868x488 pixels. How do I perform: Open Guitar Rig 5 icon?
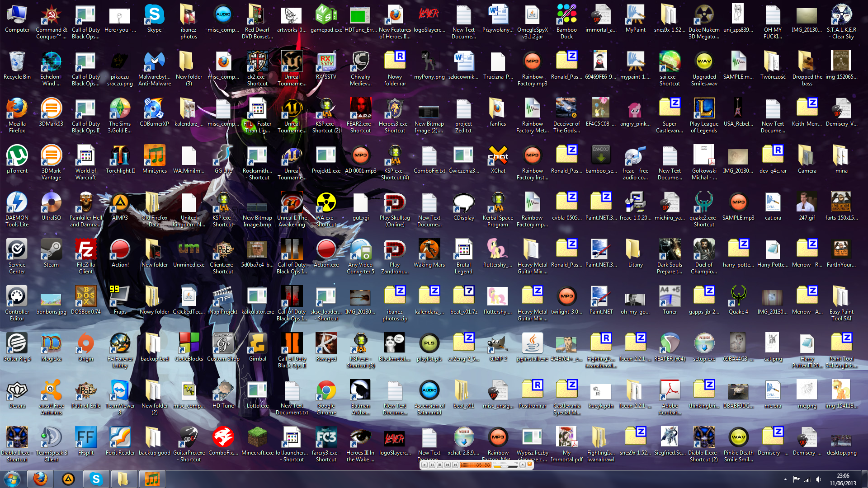pyautogui.click(x=17, y=347)
